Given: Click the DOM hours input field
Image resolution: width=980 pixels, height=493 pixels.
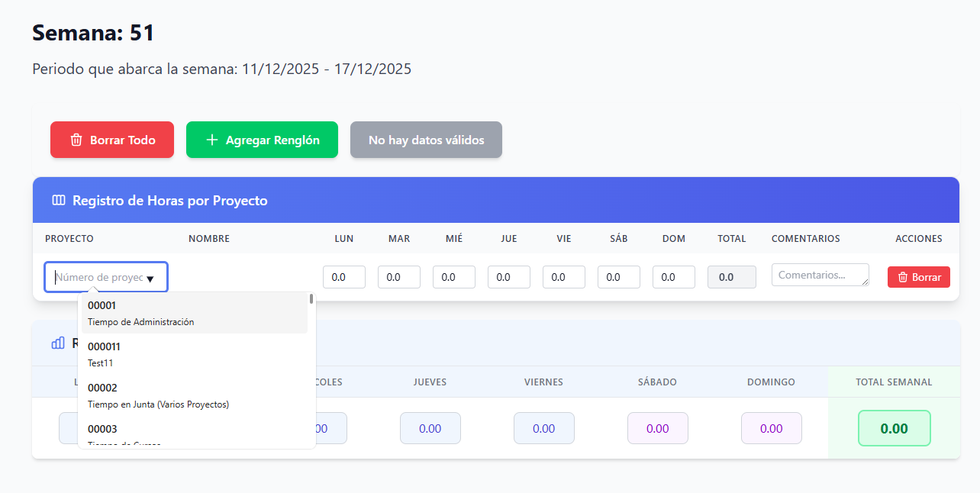Looking at the screenshot, I should pyautogui.click(x=674, y=277).
